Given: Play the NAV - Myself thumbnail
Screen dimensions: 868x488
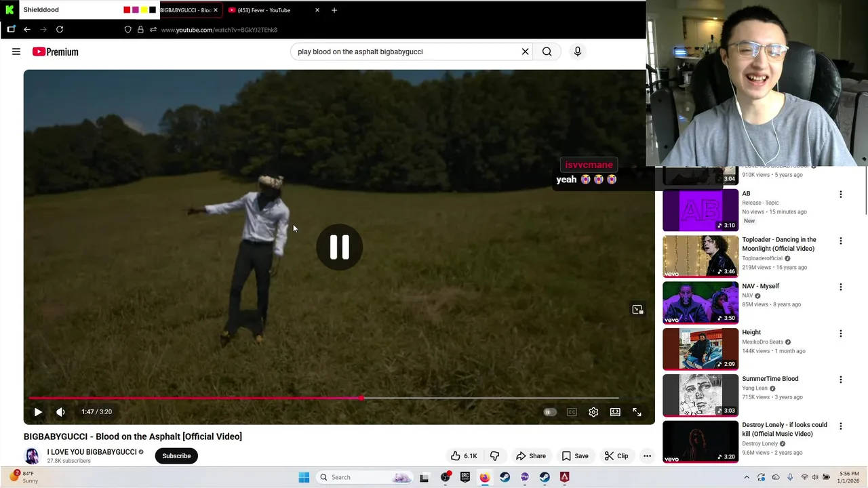Looking at the screenshot, I should click(701, 303).
